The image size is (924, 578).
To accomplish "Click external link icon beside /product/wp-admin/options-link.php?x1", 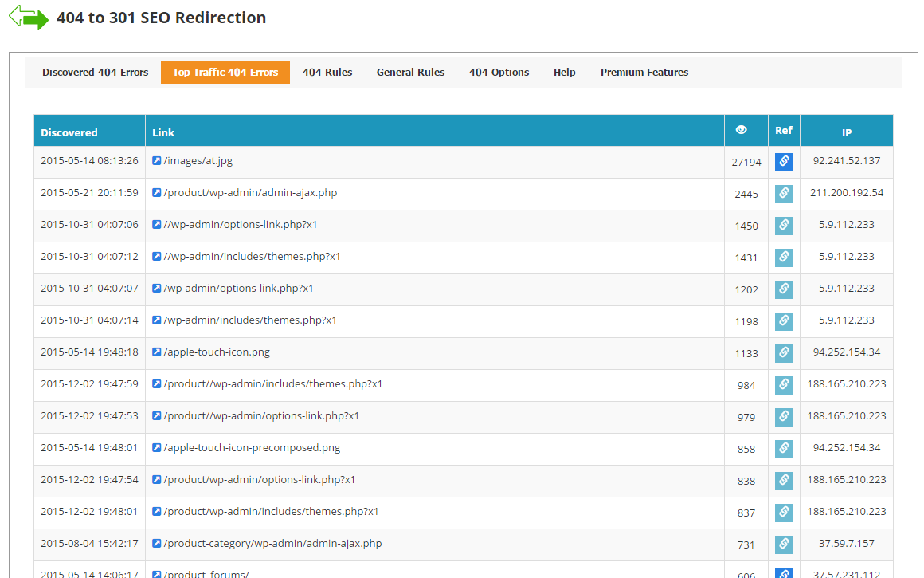I will (x=157, y=479).
